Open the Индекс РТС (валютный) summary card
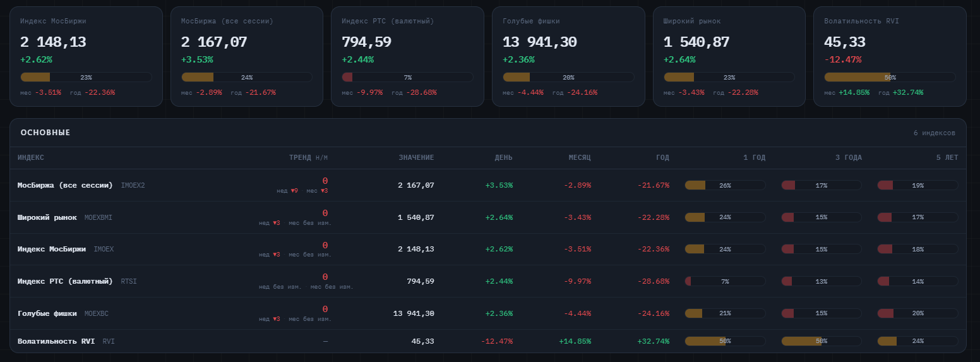The height and width of the screenshot is (362, 980). pos(407,56)
